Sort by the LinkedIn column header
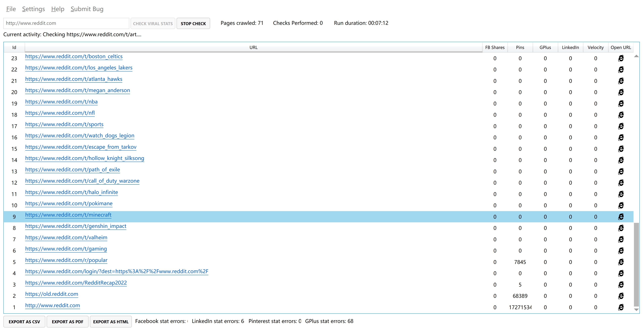Screen dimensions: 644x331 point(570,47)
